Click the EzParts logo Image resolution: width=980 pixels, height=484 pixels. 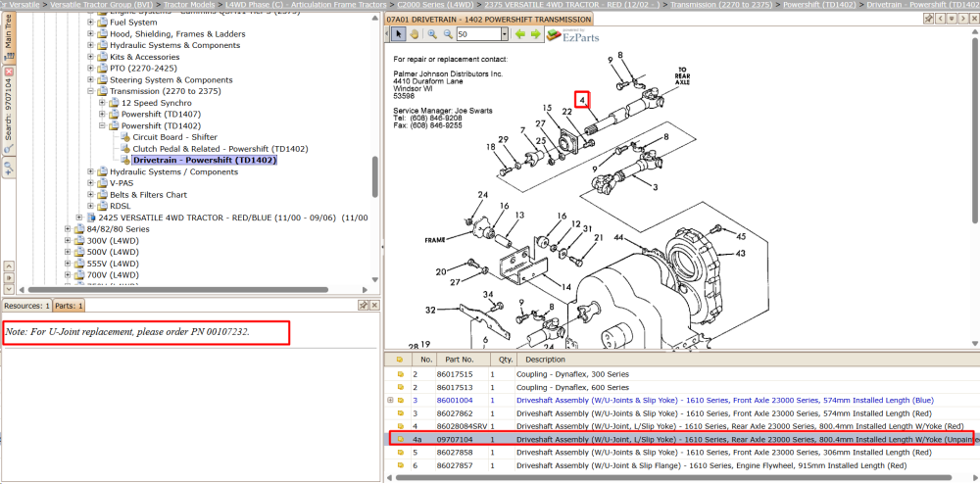coord(572,35)
